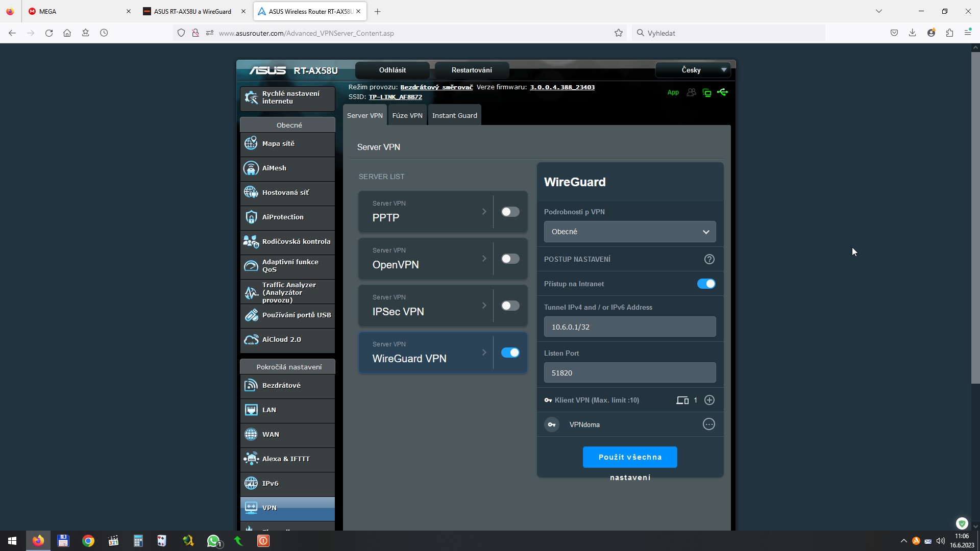Open IPv6 settings
The width and height of the screenshot is (980, 551).
(287, 484)
